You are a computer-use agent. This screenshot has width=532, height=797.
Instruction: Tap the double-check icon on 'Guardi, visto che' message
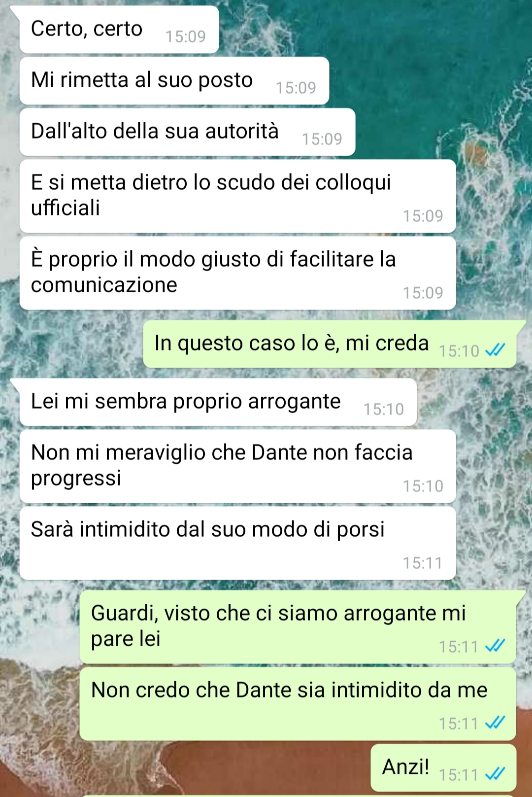pyautogui.click(x=495, y=646)
